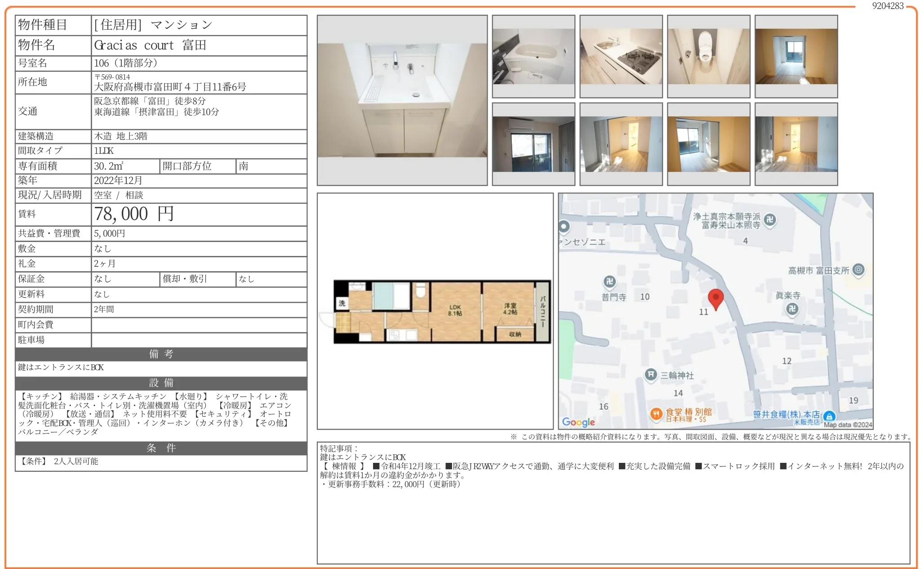924x569 pixels.
Task: Click the document number 9204283
Action: pos(888,6)
